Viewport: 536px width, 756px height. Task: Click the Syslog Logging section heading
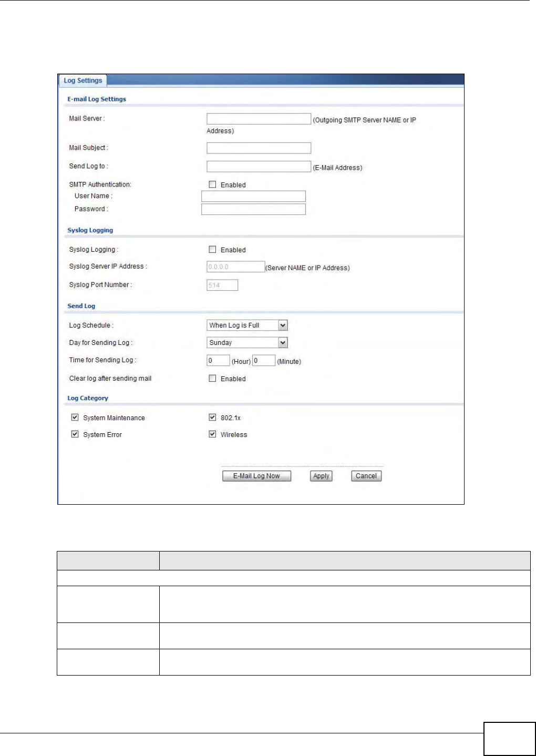tap(90, 230)
